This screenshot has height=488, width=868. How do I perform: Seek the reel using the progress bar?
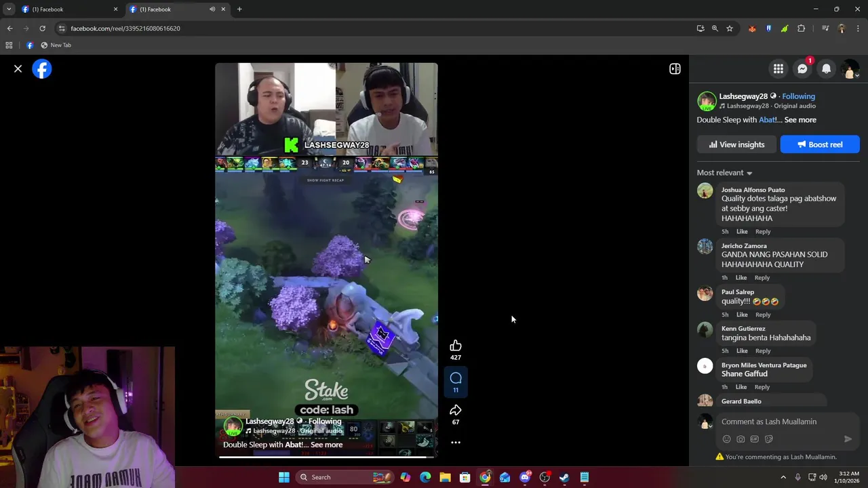click(x=326, y=457)
